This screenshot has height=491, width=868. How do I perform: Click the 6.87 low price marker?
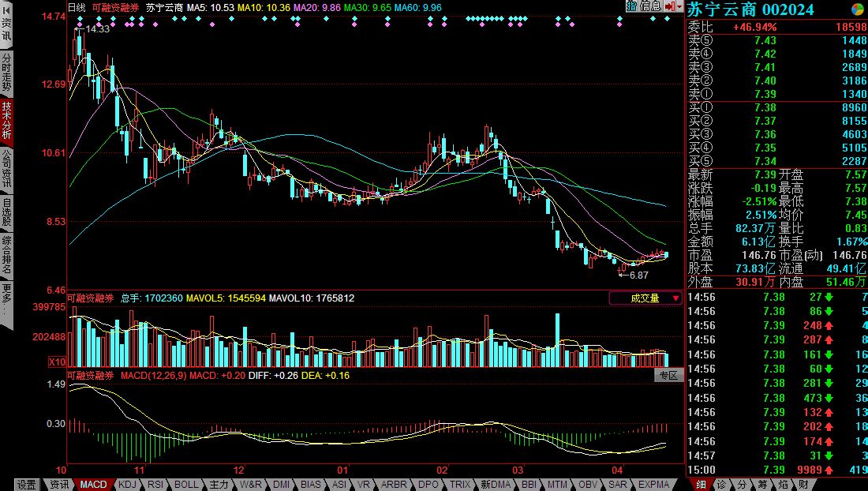click(639, 275)
